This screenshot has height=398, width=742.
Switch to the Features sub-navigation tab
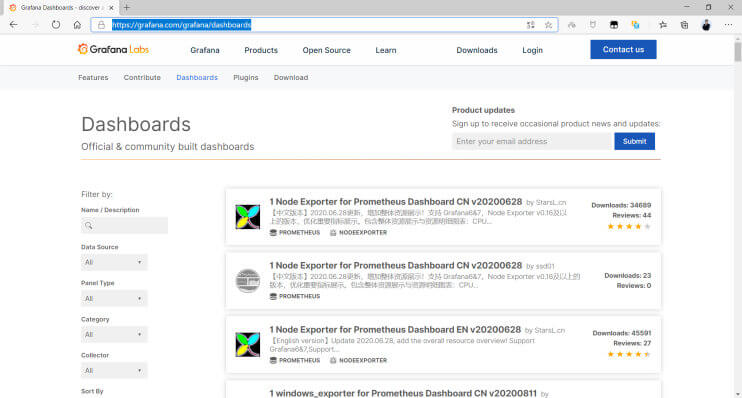(x=93, y=78)
